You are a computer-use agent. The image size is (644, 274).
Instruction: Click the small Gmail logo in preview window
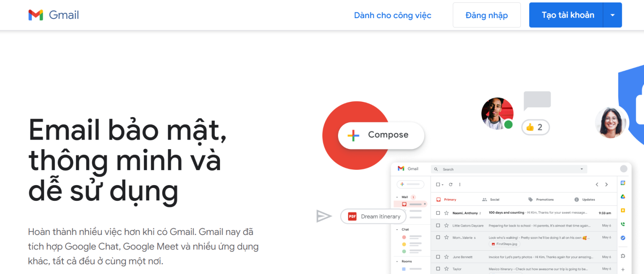click(x=408, y=169)
